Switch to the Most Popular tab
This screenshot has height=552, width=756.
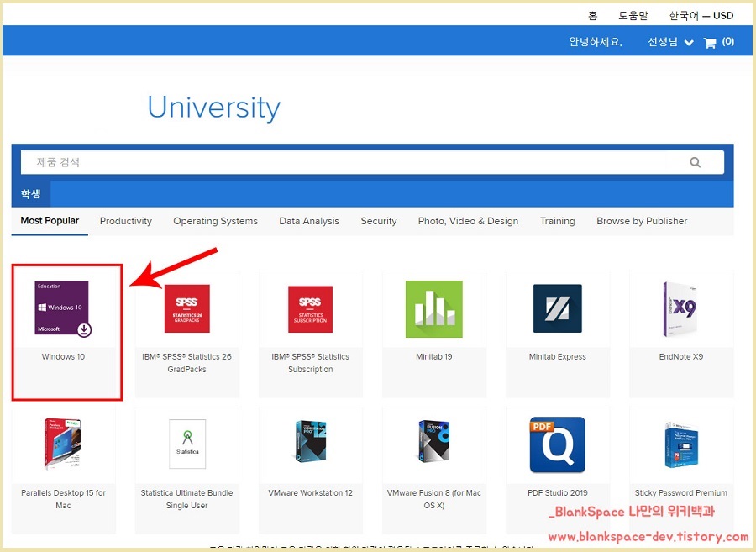pos(50,221)
